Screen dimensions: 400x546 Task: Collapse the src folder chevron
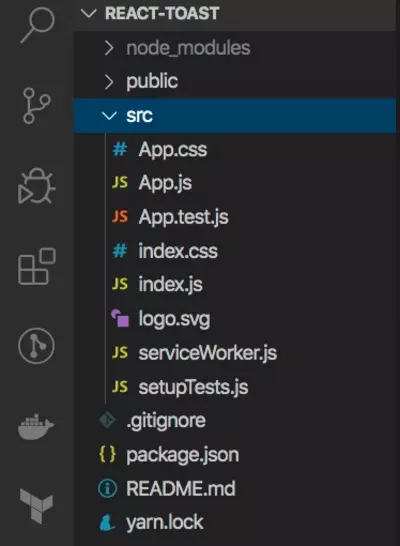(x=109, y=116)
